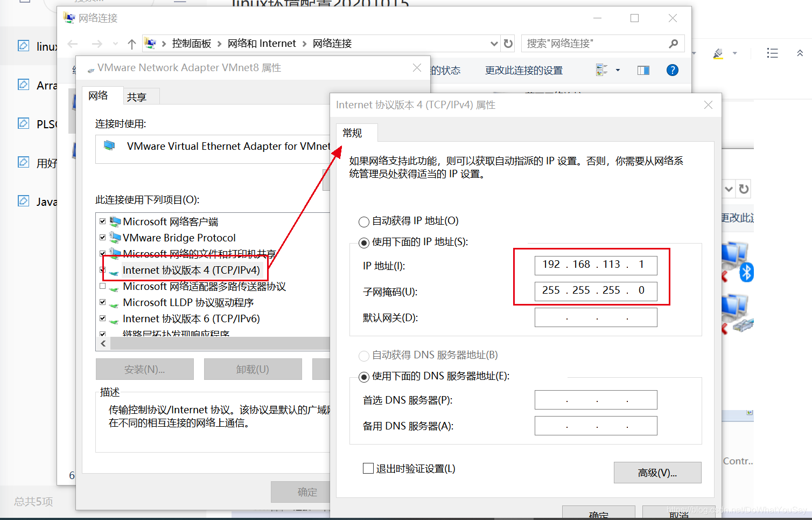Toggle Microsoft 网络客户端 checkbox

pos(102,221)
